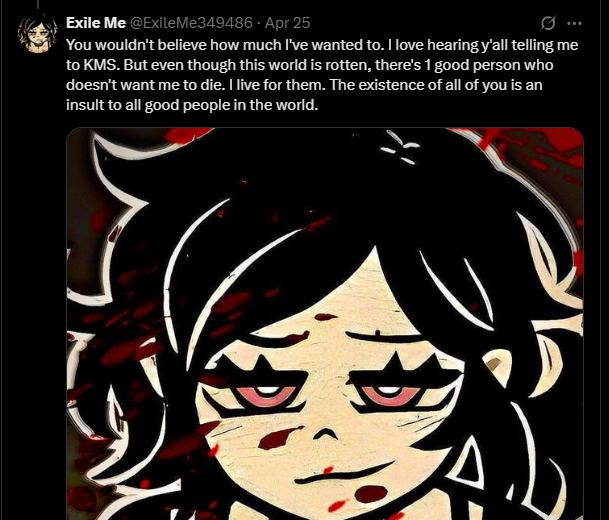The image size is (609, 520).
Task: Open the Apr 25 timestamp permalink
Action: pos(287,23)
